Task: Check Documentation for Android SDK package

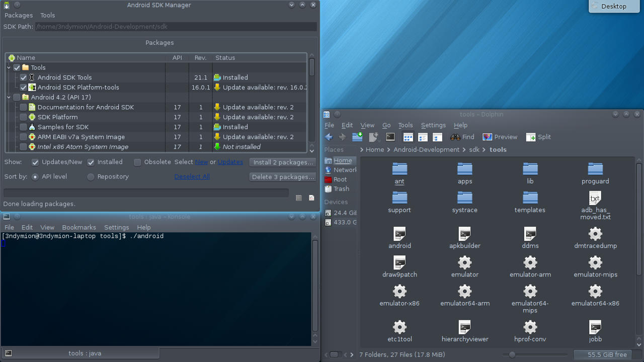Action: (24, 107)
